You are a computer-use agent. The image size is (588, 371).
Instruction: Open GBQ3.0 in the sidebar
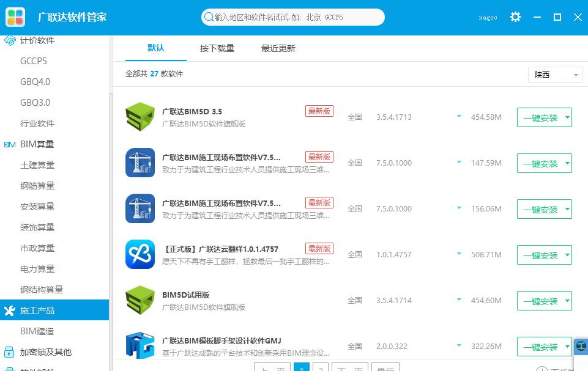[x=35, y=103]
